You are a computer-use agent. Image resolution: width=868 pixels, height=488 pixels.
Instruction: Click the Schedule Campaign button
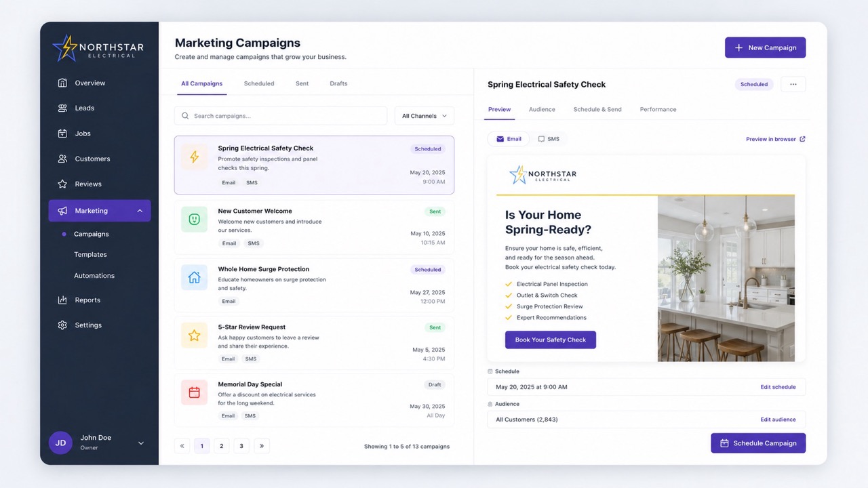click(x=758, y=443)
